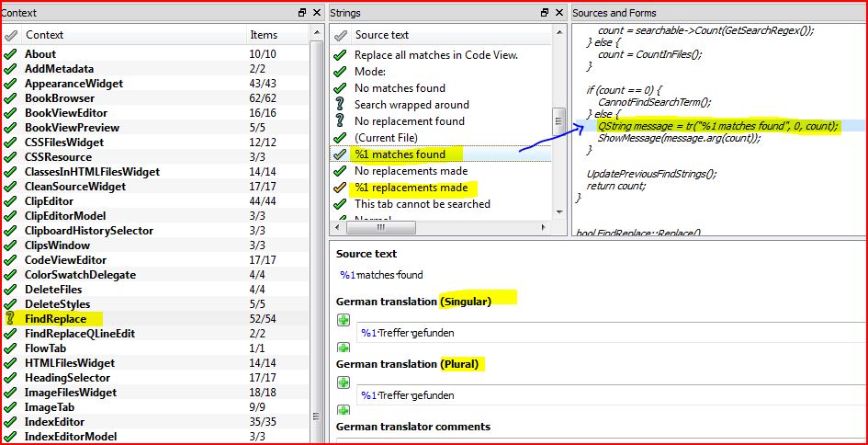The height and width of the screenshot is (445, 868).
Task: Sort by the Source text column header
Action: pos(451,35)
